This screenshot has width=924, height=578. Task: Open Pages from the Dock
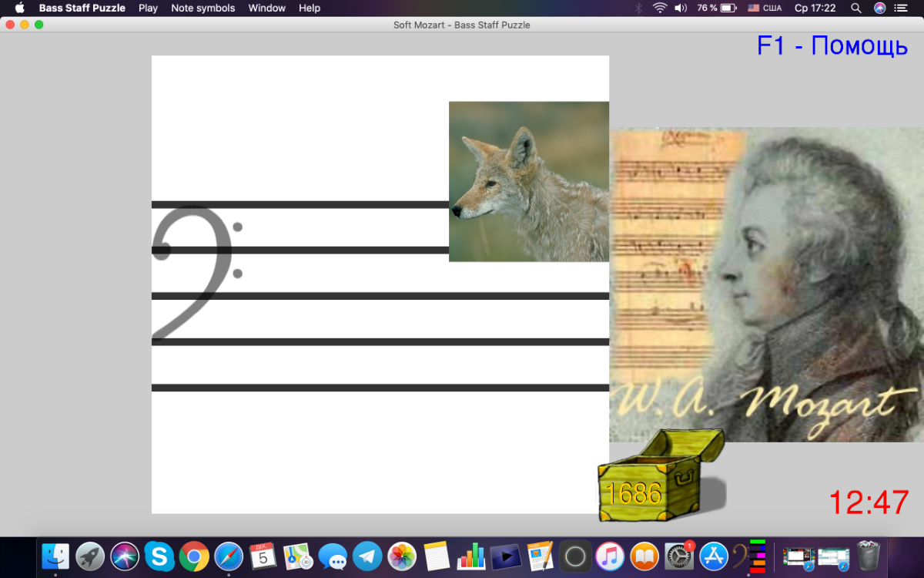(541, 556)
